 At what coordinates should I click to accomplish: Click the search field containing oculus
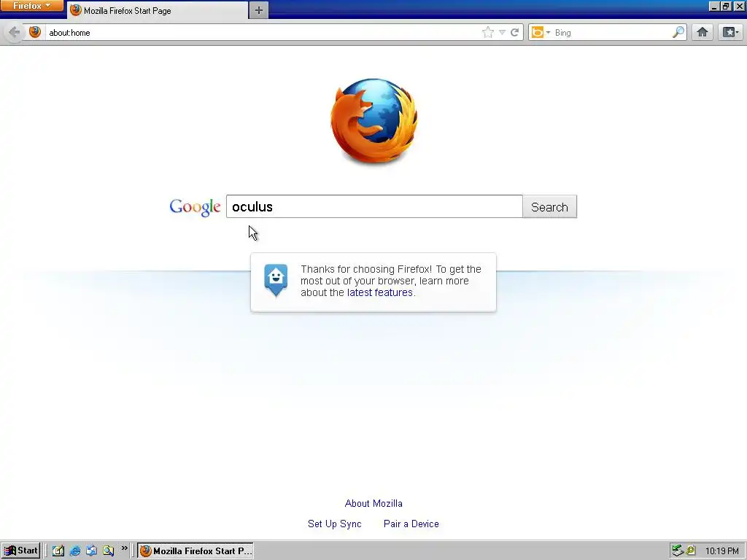[x=374, y=206]
